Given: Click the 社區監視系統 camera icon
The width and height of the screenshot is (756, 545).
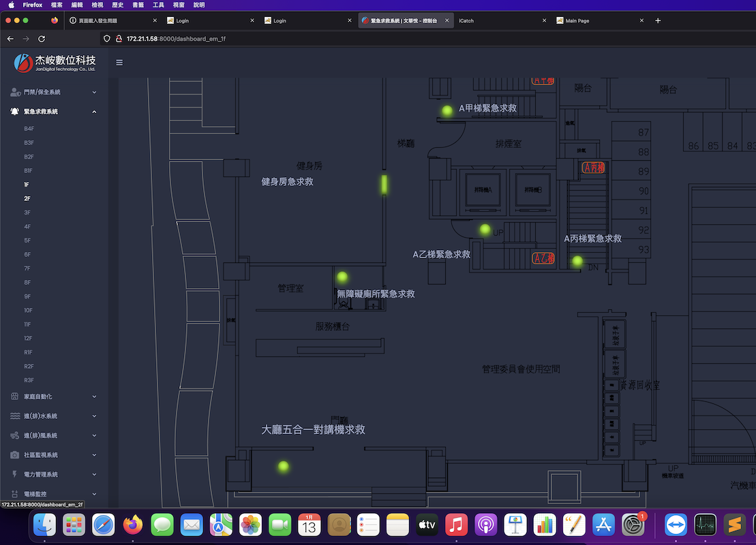Looking at the screenshot, I should pos(15,455).
